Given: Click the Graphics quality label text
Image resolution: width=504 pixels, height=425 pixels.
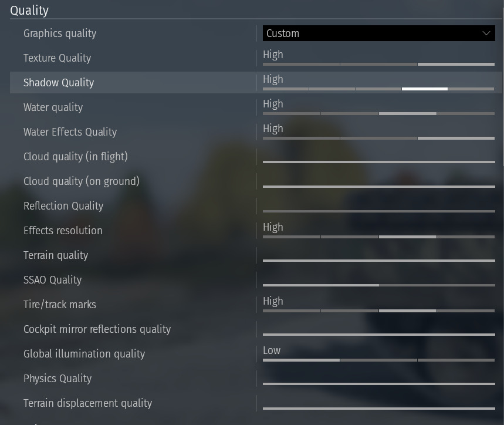Looking at the screenshot, I should (x=60, y=33).
